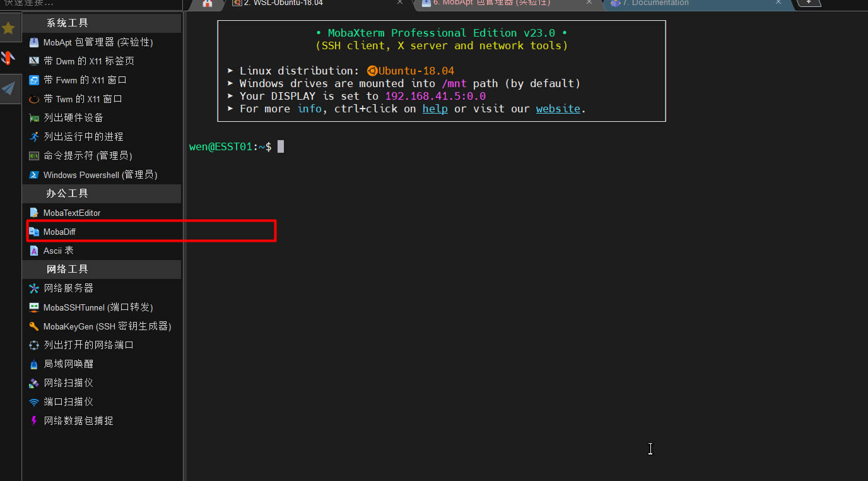The width and height of the screenshot is (868, 481).
Task: Click the 快速连接 quick connect field
Action: pyautogui.click(x=88, y=3)
